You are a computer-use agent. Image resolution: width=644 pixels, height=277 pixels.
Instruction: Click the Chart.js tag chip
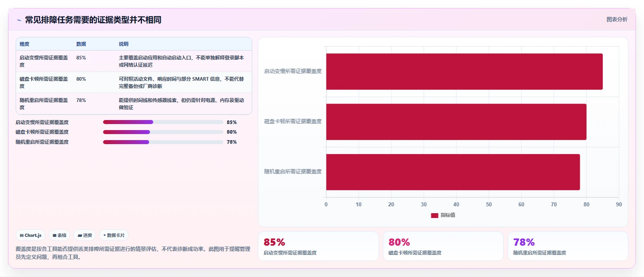point(30,235)
